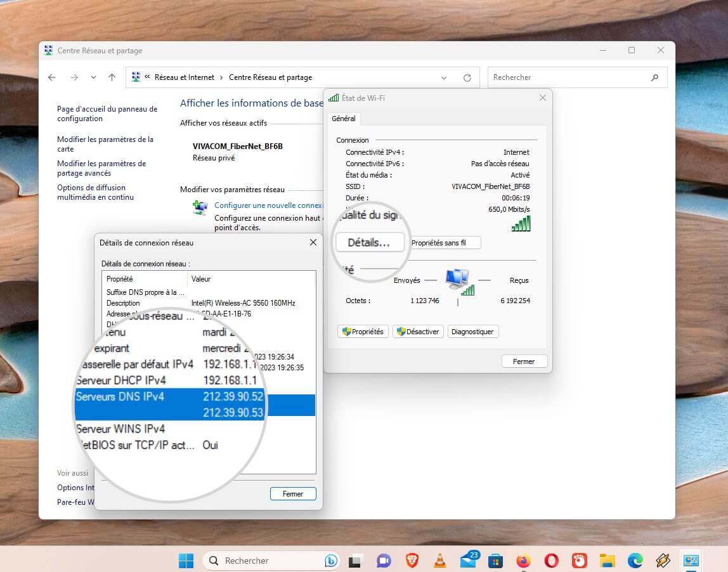Open the Windows Start menu

point(186,561)
